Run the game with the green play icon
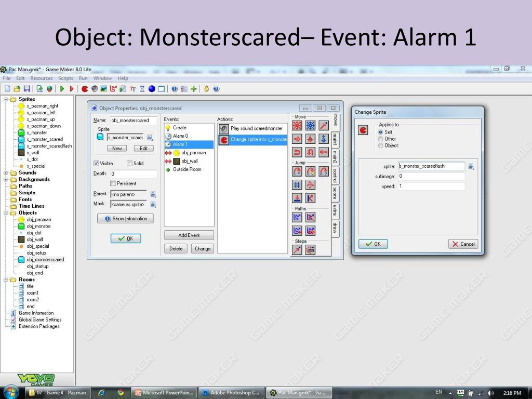This screenshot has width=532, height=399. tap(62, 89)
